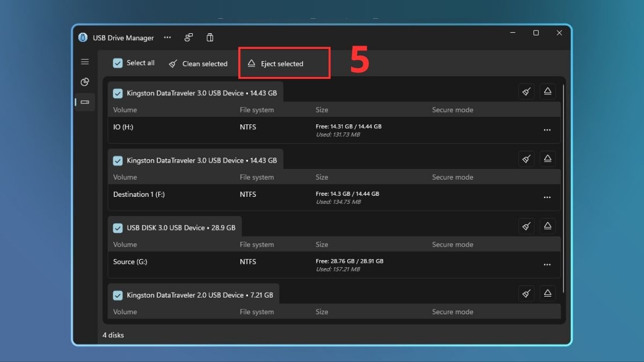The height and width of the screenshot is (362, 644).
Task: Open more options for IO (H:) volume
Action: [547, 130]
